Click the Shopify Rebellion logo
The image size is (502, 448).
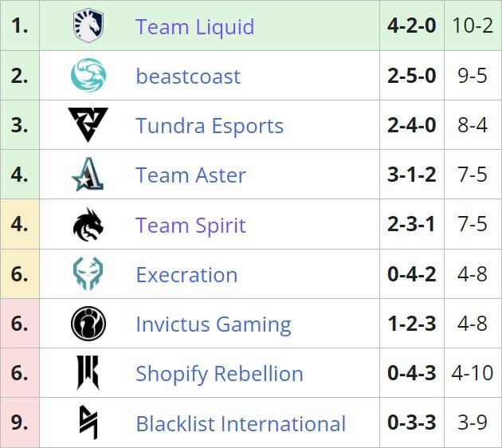click(x=88, y=374)
